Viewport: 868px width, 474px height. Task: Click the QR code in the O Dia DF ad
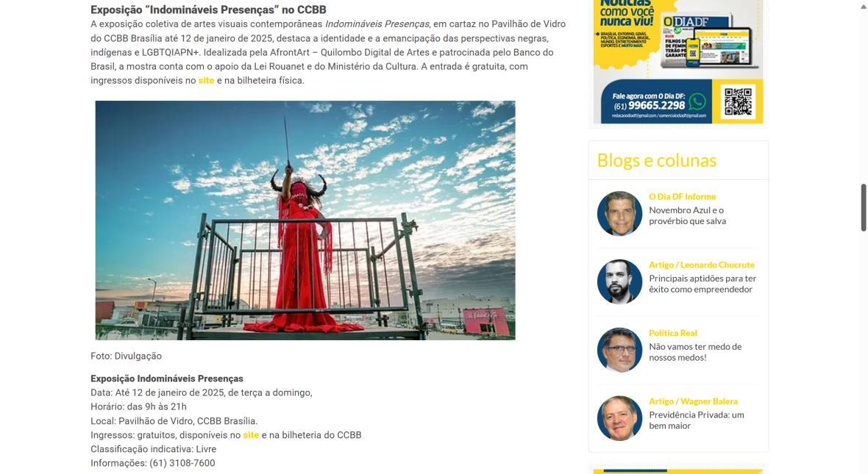(737, 101)
